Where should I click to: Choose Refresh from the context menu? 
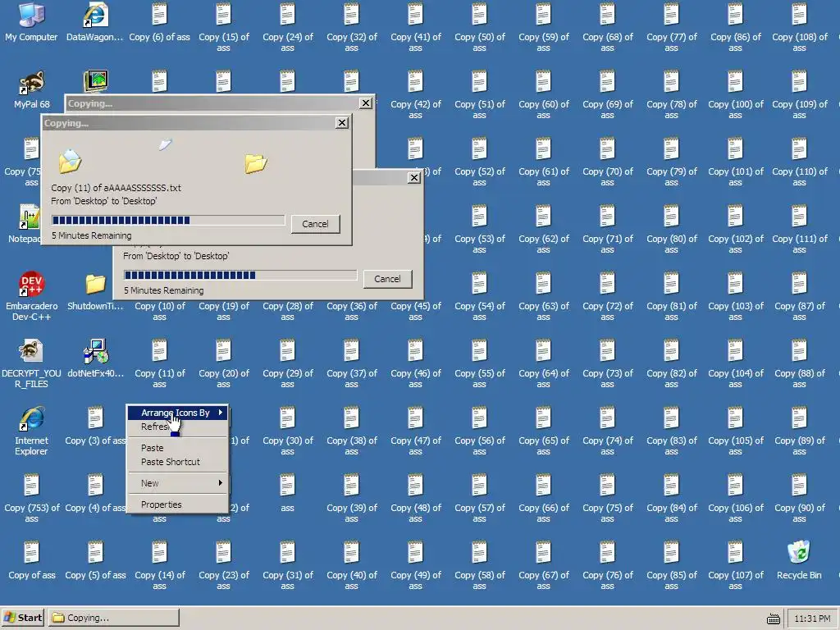pyautogui.click(x=177, y=427)
